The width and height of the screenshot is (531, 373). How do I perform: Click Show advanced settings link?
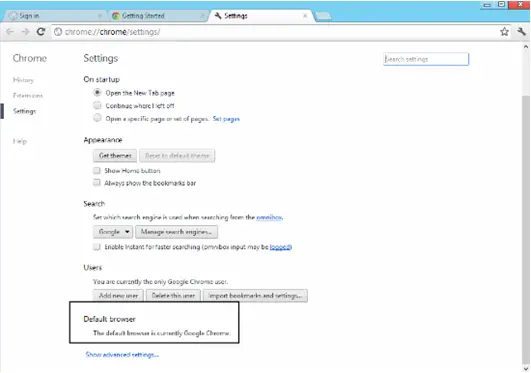pyautogui.click(x=122, y=355)
